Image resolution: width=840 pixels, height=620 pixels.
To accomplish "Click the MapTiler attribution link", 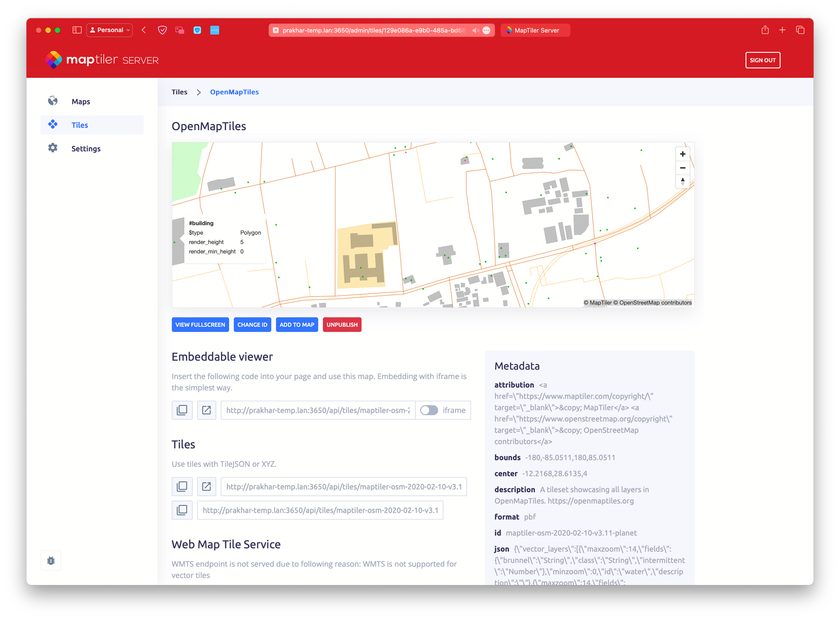I will tap(598, 302).
